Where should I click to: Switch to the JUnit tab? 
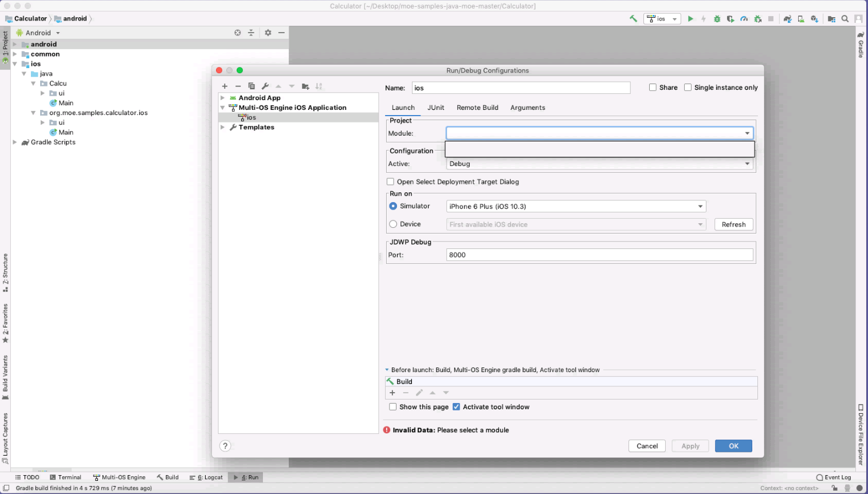435,108
